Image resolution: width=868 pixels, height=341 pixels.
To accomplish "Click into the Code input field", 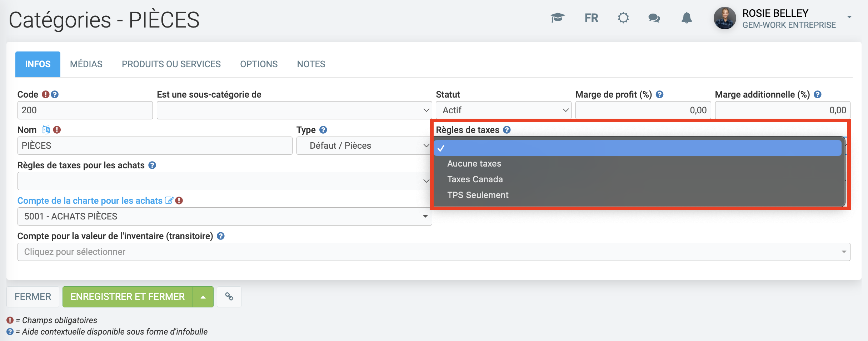I will click(x=85, y=110).
